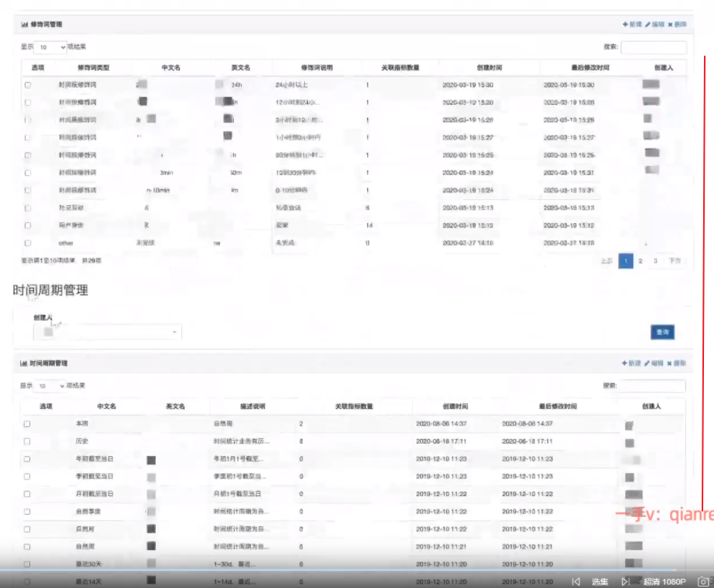Focus the 搜索 field in 时间周期管理
This screenshot has width=714, height=588.
653,386
